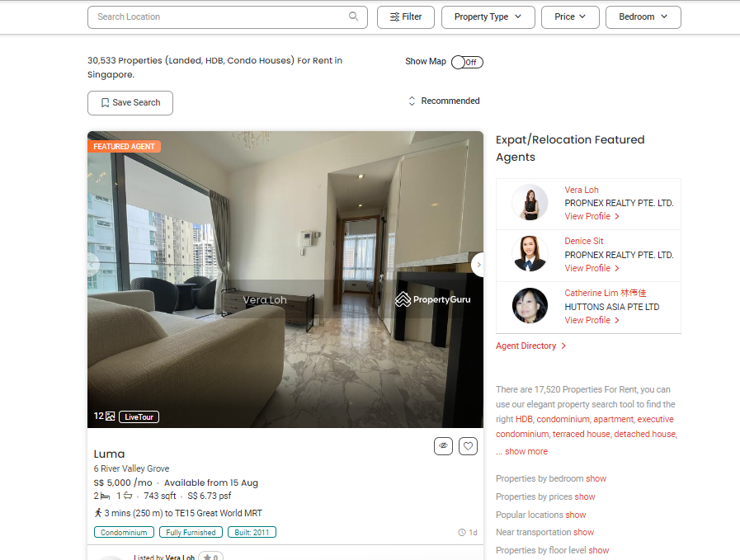
Task: Focus the Search Location field
Action: pyautogui.click(x=227, y=17)
